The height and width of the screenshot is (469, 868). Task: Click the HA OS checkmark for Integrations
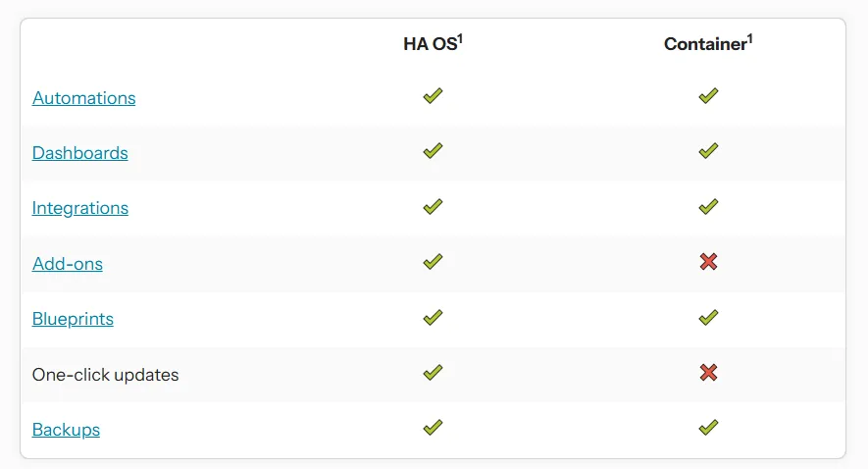[433, 207]
